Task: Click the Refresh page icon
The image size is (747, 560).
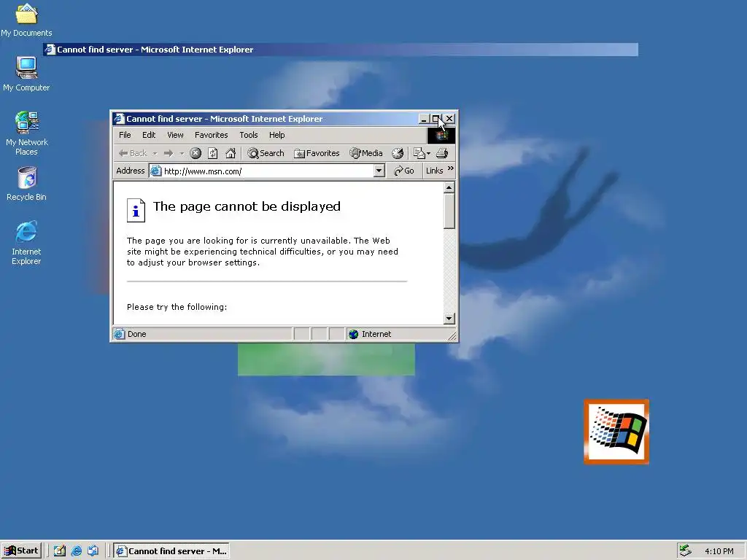Action: point(213,153)
